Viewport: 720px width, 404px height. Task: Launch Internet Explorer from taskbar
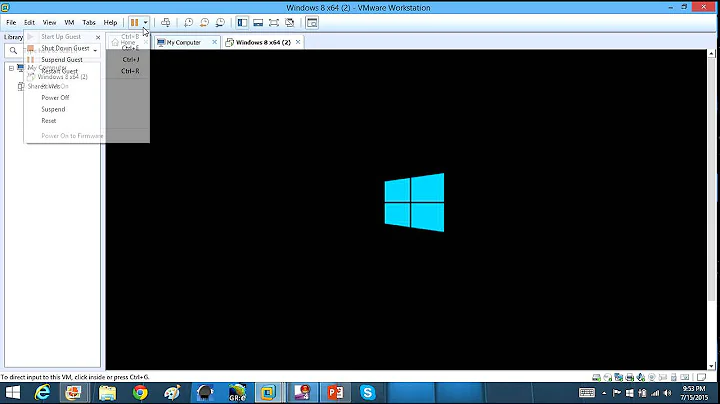(42, 393)
